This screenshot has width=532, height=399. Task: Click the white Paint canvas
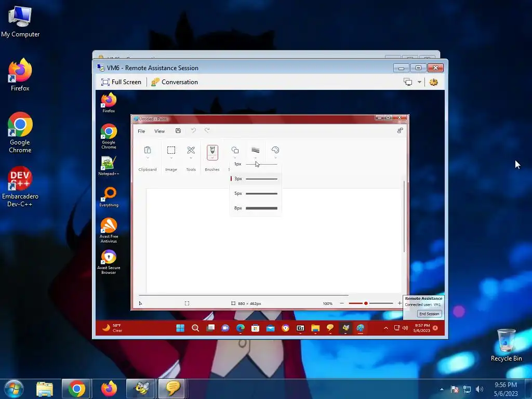pyautogui.click(x=273, y=240)
